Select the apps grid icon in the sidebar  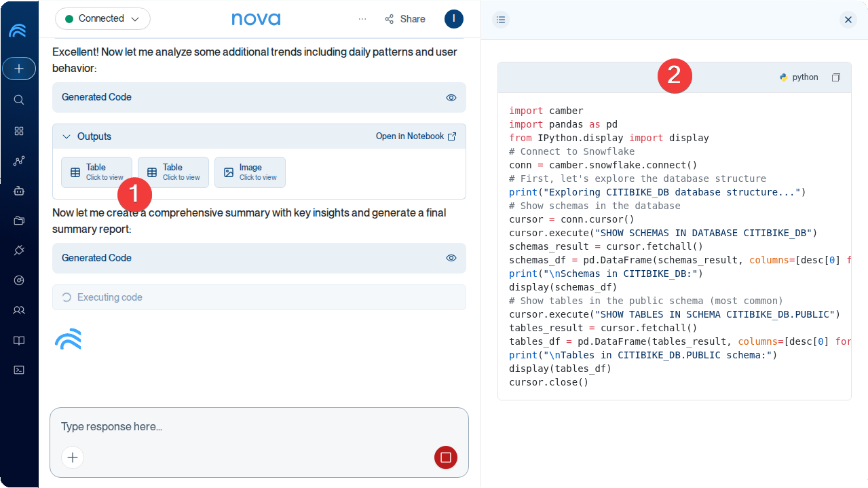[x=18, y=131]
